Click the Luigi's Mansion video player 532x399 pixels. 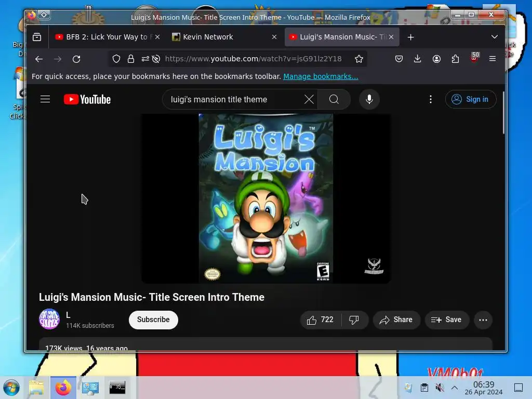(265, 198)
